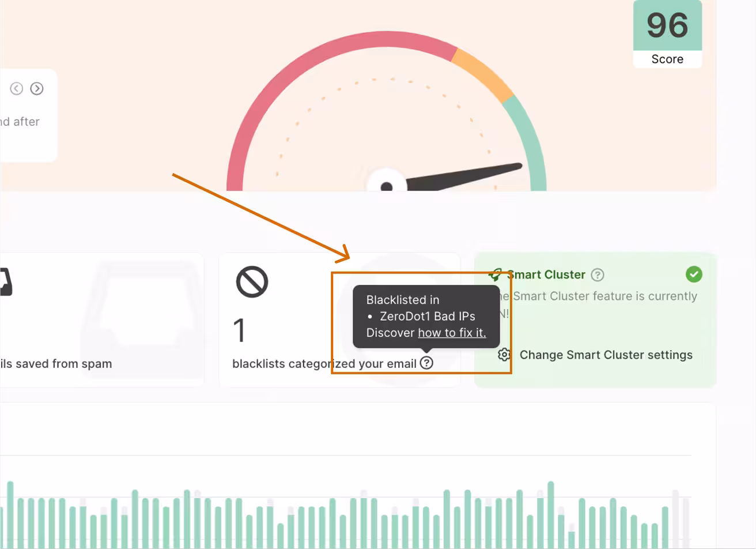Click the previous arrow in the tip card
Image resolution: width=756 pixels, height=549 pixels.
click(x=16, y=88)
